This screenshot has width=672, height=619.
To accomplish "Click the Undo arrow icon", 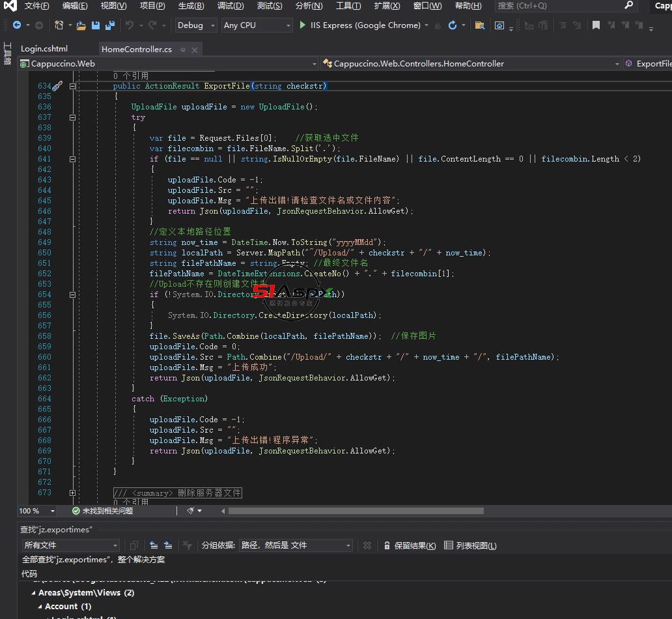I will pyautogui.click(x=129, y=25).
